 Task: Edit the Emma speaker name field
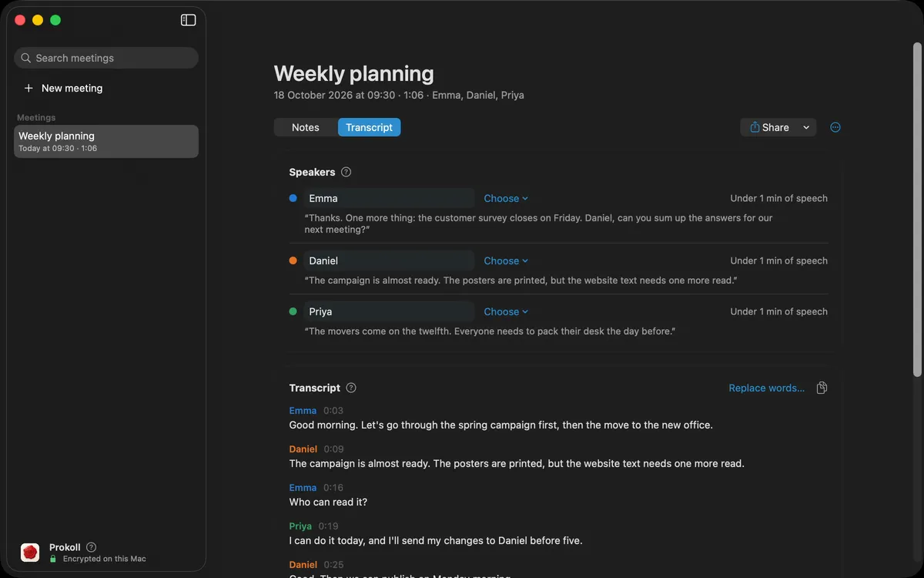[389, 198]
